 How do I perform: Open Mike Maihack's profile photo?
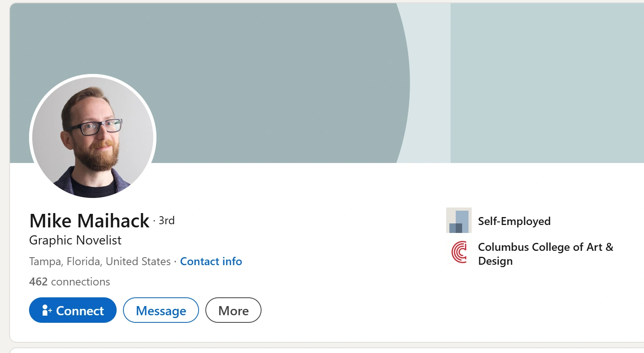pos(93,137)
